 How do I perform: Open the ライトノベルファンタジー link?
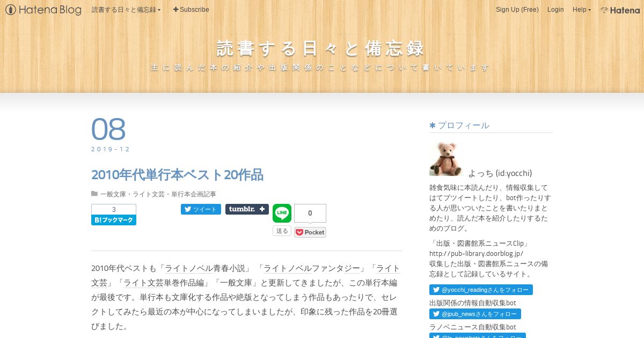[312, 268]
